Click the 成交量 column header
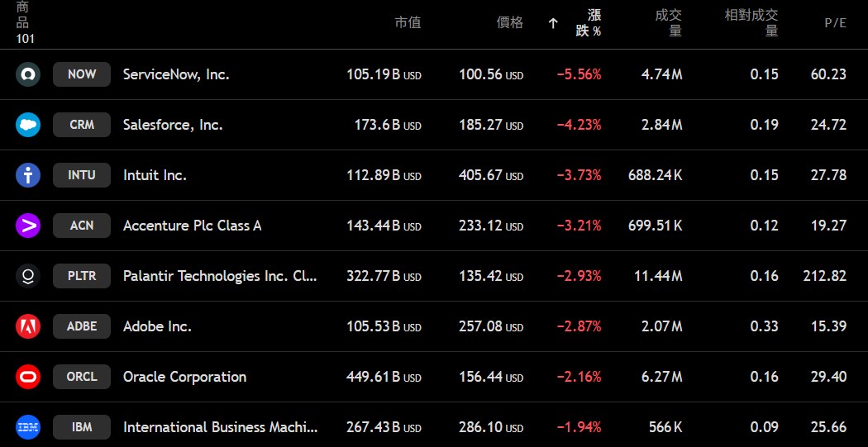 pos(668,23)
